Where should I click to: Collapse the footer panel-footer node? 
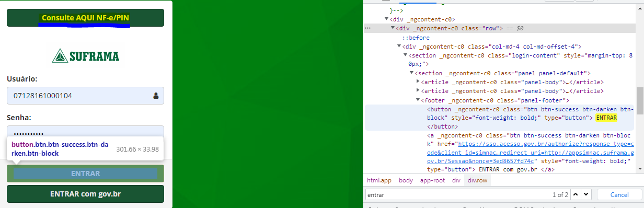(x=418, y=100)
